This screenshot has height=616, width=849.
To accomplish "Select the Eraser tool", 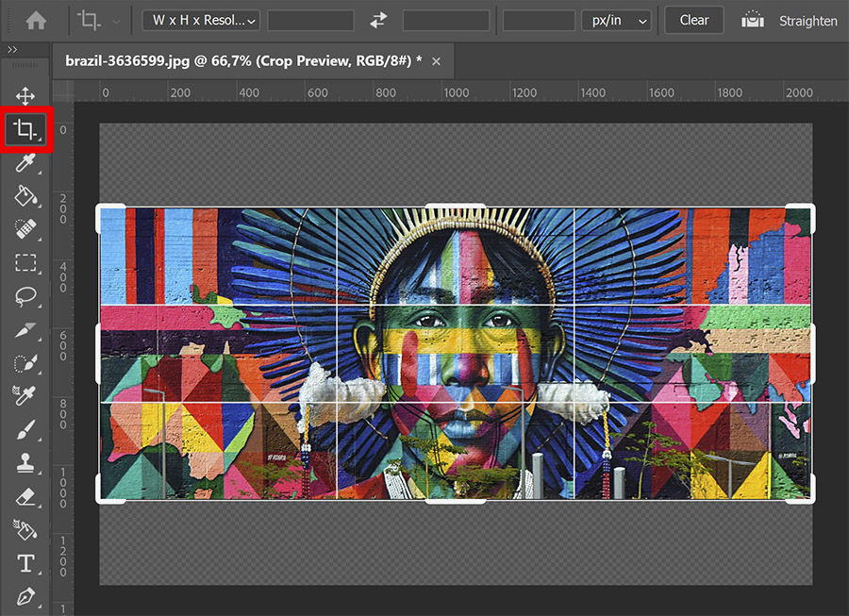I will pyautogui.click(x=26, y=497).
